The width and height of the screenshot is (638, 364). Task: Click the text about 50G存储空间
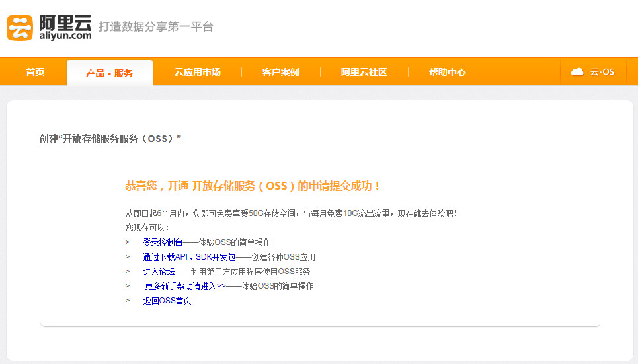click(x=291, y=213)
